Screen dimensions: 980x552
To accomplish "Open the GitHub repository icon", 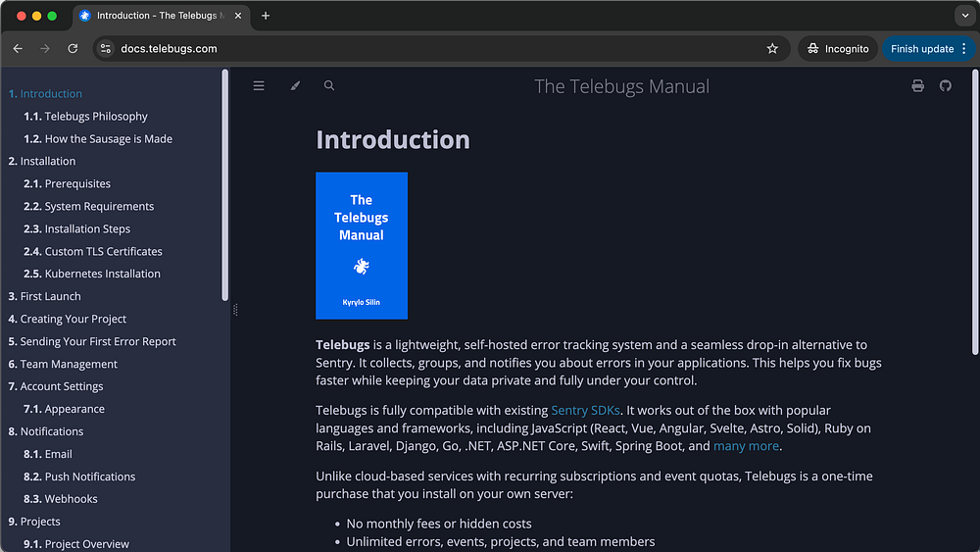I will pyautogui.click(x=946, y=85).
